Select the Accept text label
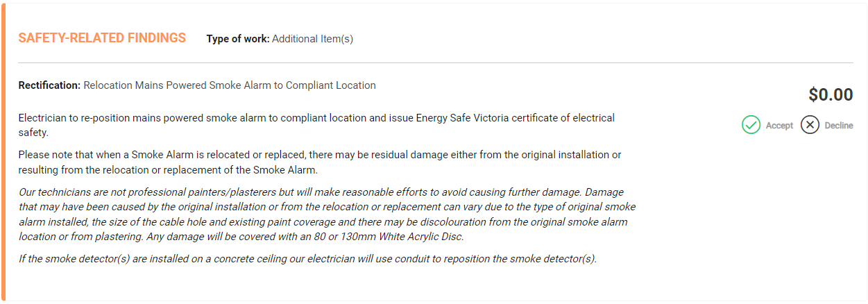The width and height of the screenshot is (868, 304). click(x=779, y=126)
